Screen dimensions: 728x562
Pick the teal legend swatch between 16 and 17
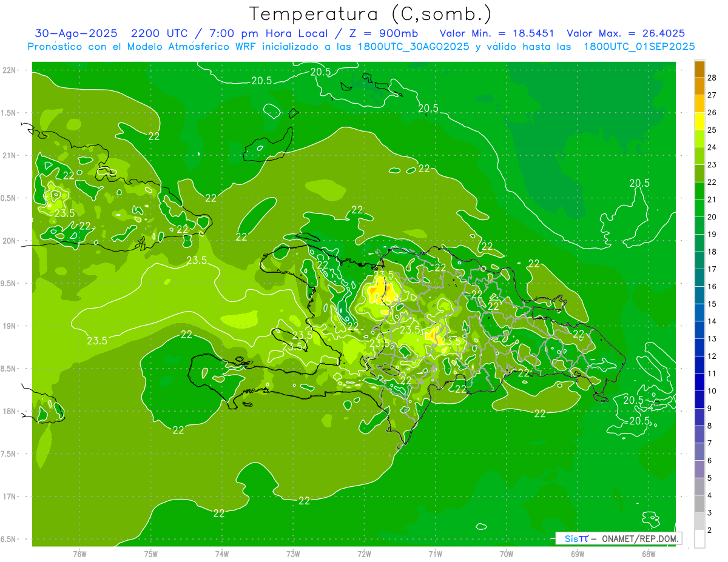(699, 278)
